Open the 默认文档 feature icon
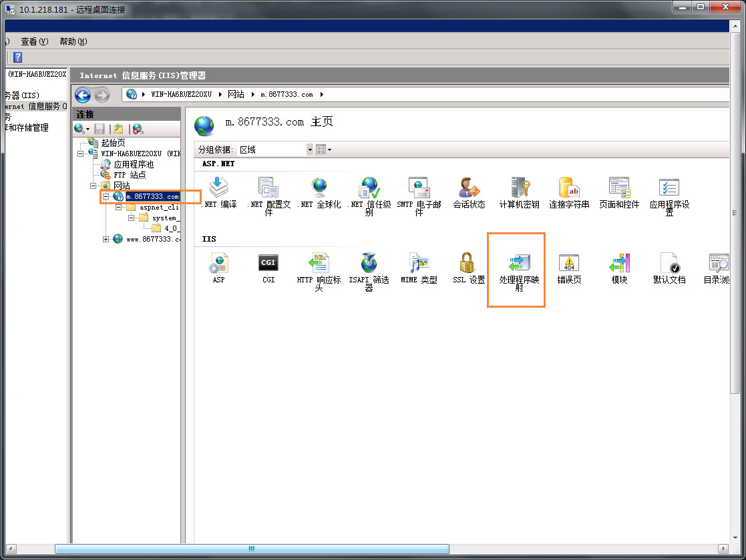Viewport: 746px width, 560px height. (x=669, y=263)
